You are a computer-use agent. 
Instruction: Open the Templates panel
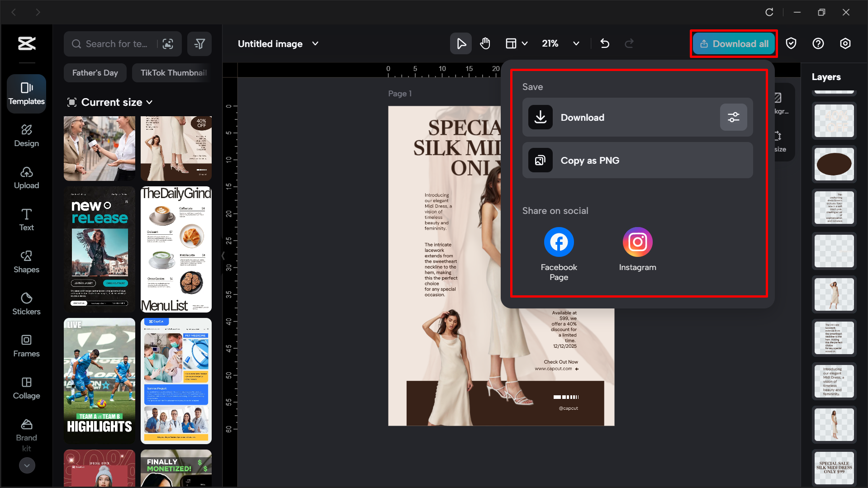tap(26, 94)
